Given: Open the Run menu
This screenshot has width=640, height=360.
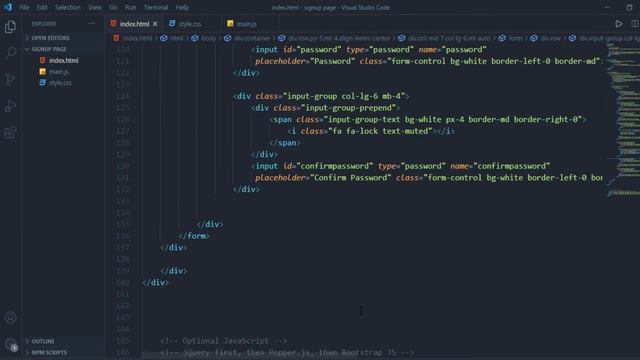Looking at the screenshot, I should pyautogui.click(x=130, y=7).
